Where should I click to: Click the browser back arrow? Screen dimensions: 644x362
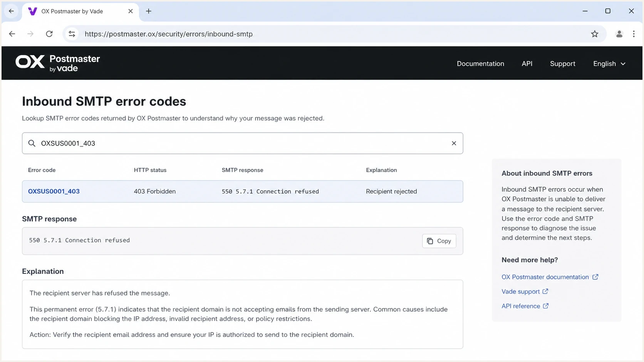[x=12, y=34]
